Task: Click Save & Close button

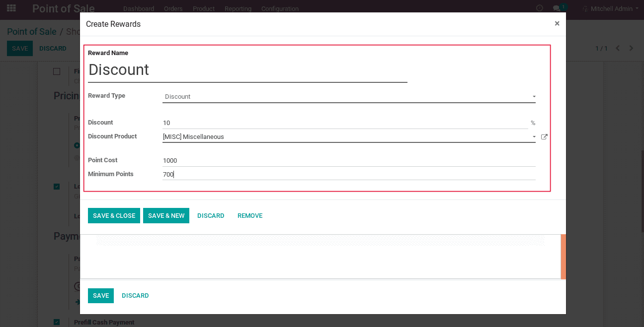Action: 114,216
